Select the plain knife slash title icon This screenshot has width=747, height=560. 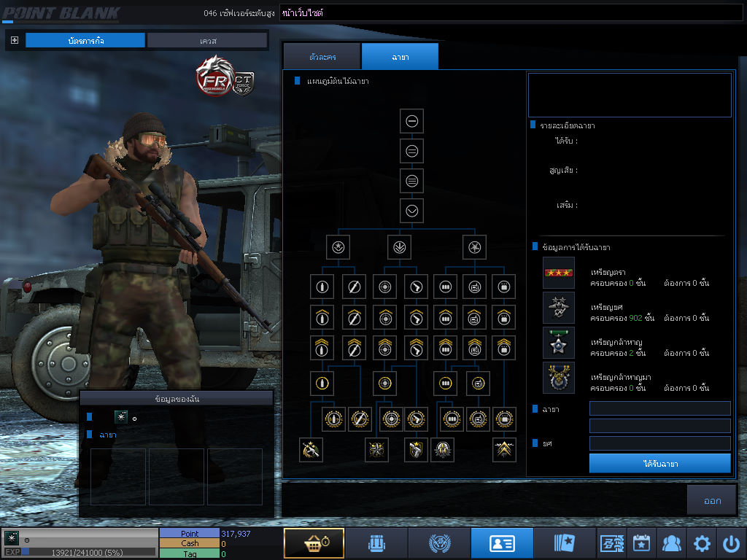(x=354, y=287)
